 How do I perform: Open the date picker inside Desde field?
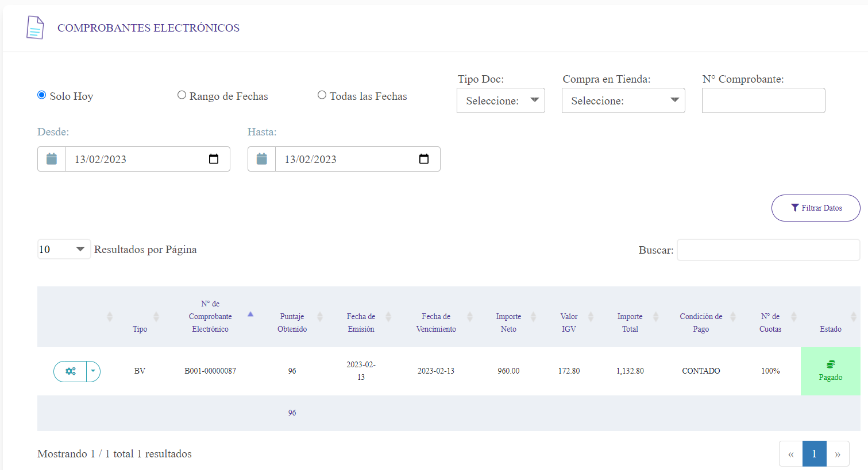[x=214, y=159]
